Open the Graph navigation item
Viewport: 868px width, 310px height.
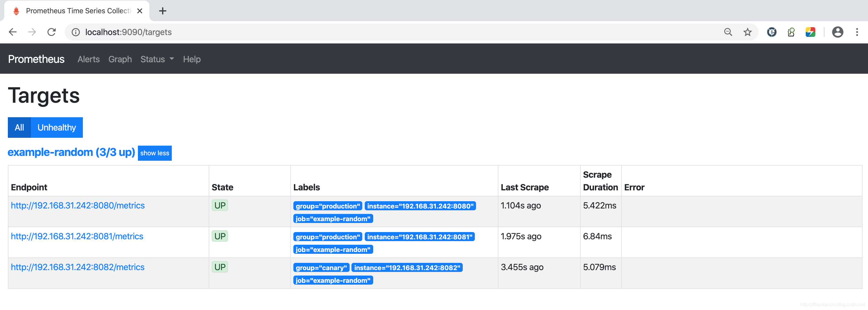[120, 59]
